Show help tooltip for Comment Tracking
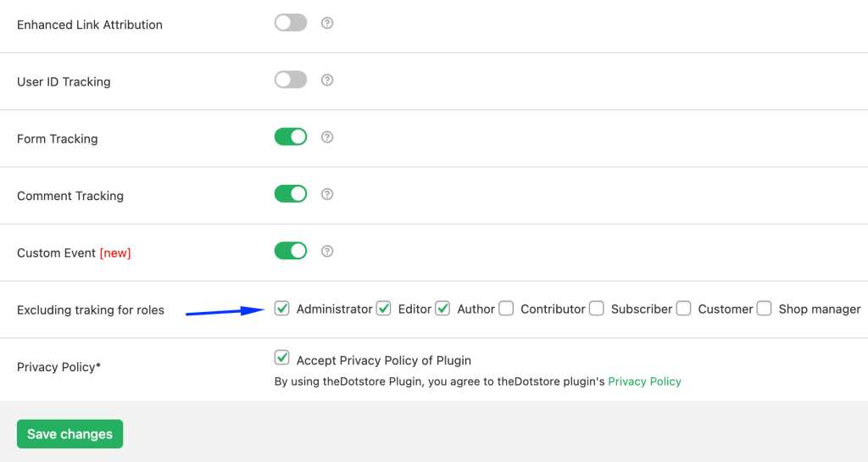 [x=327, y=194]
